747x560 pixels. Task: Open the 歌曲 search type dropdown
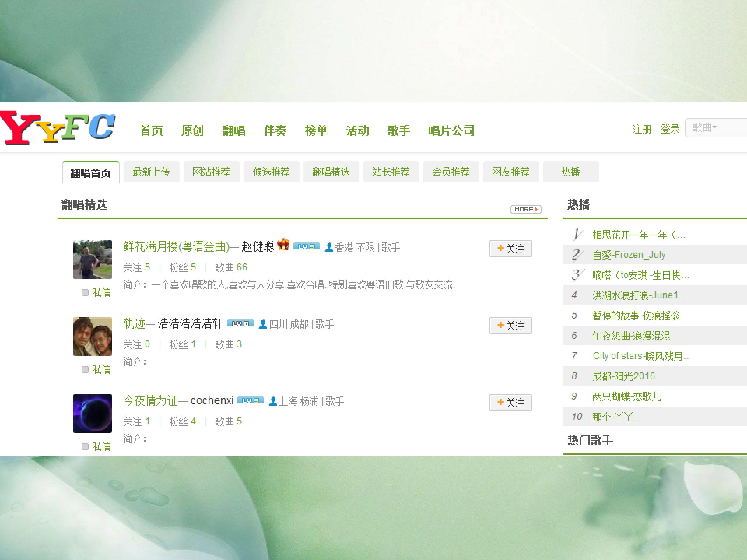(704, 128)
